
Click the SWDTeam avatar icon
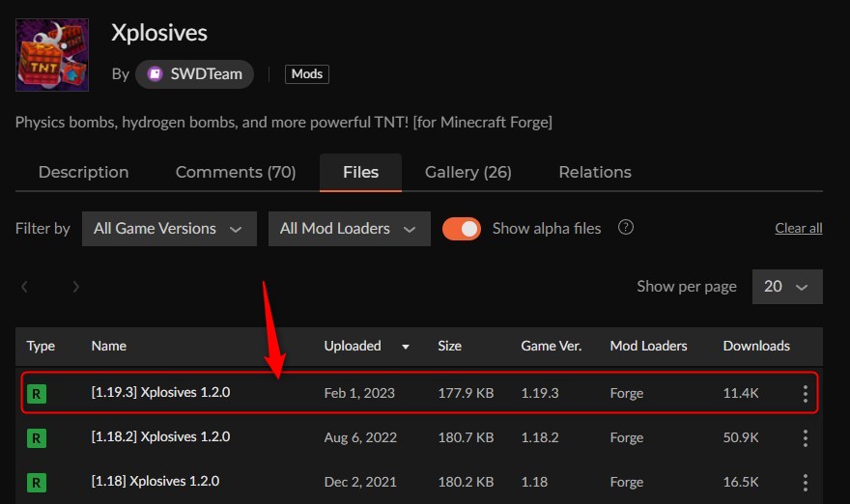(156, 73)
